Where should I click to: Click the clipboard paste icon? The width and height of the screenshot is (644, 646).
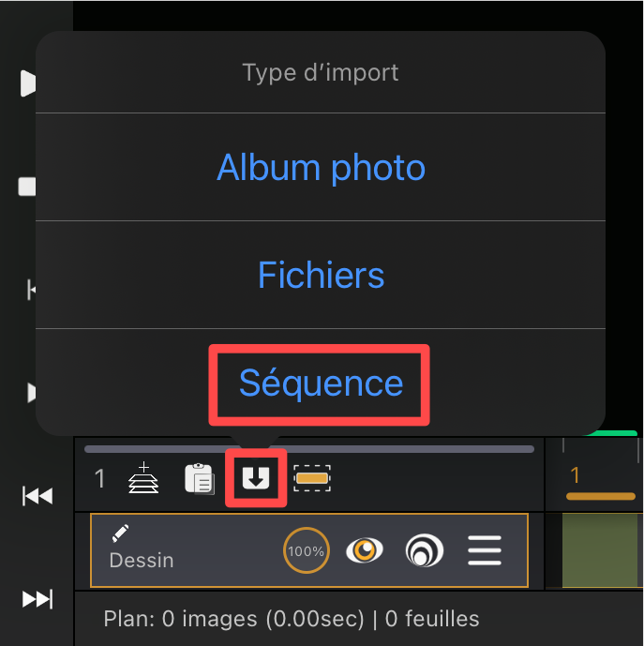(200, 479)
